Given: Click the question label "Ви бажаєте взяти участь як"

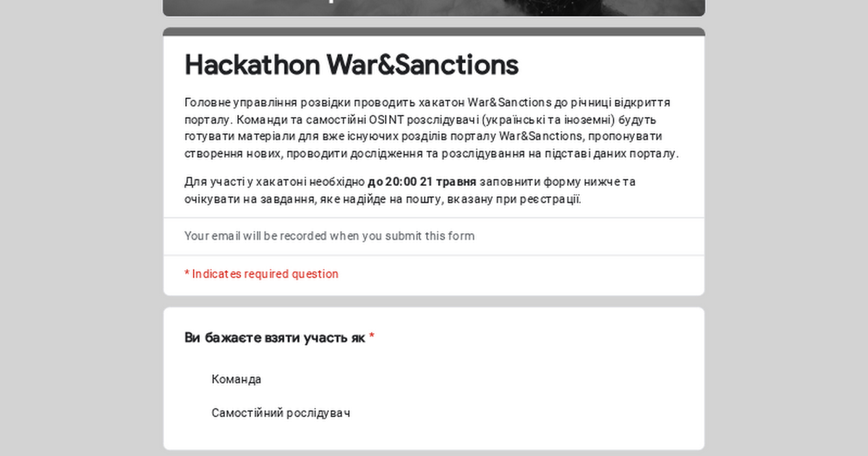Looking at the screenshot, I should tap(275, 338).
